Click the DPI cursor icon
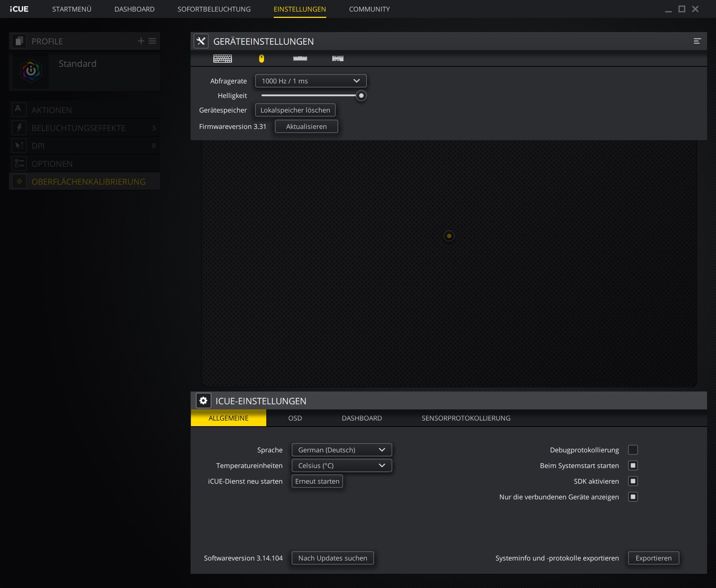 coord(19,146)
